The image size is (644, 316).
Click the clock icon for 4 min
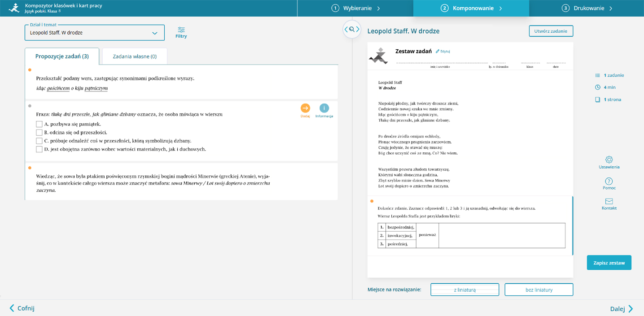[x=597, y=87]
